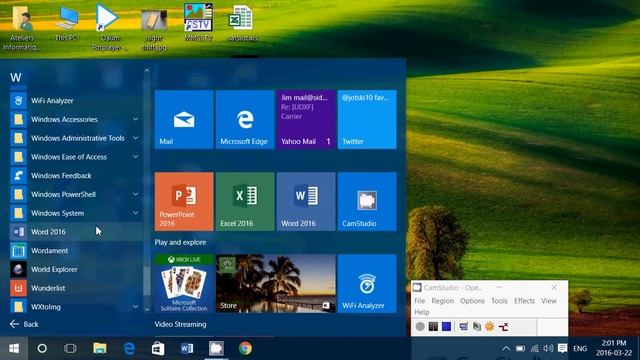Image resolution: width=640 pixels, height=360 pixels.
Task: Open CamStudio Options menu
Action: (x=472, y=301)
